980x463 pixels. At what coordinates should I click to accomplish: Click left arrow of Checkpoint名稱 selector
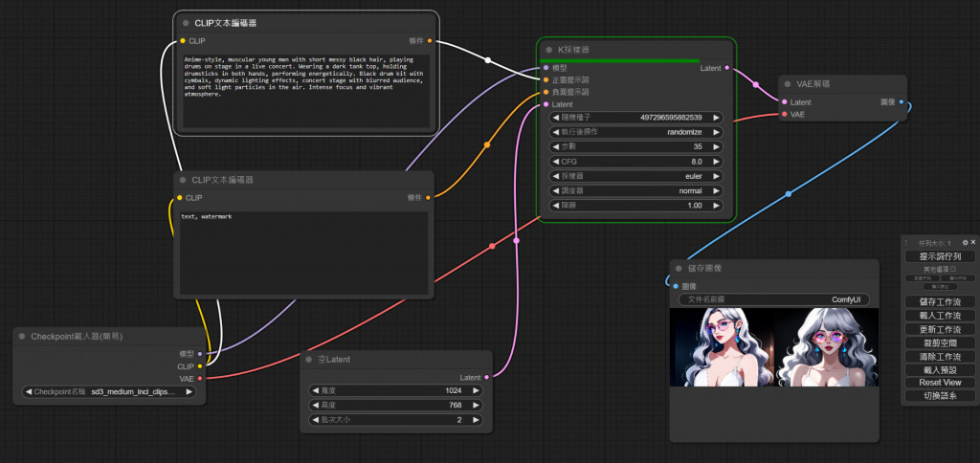click(28, 392)
